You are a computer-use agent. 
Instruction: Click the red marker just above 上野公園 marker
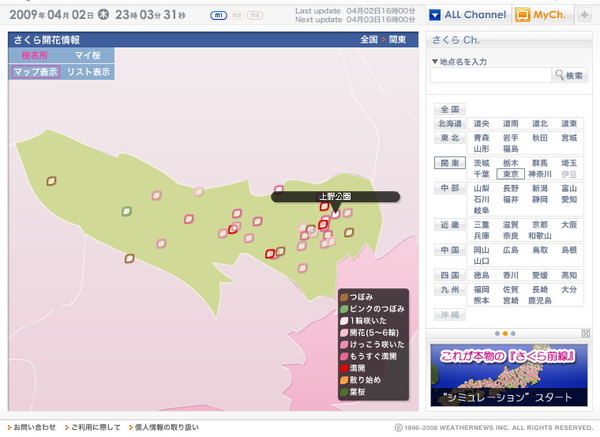click(324, 207)
